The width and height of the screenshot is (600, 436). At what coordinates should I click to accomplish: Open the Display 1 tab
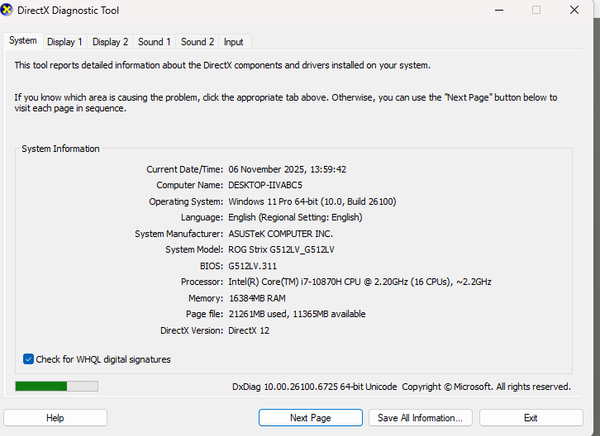pyautogui.click(x=65, y=42)
